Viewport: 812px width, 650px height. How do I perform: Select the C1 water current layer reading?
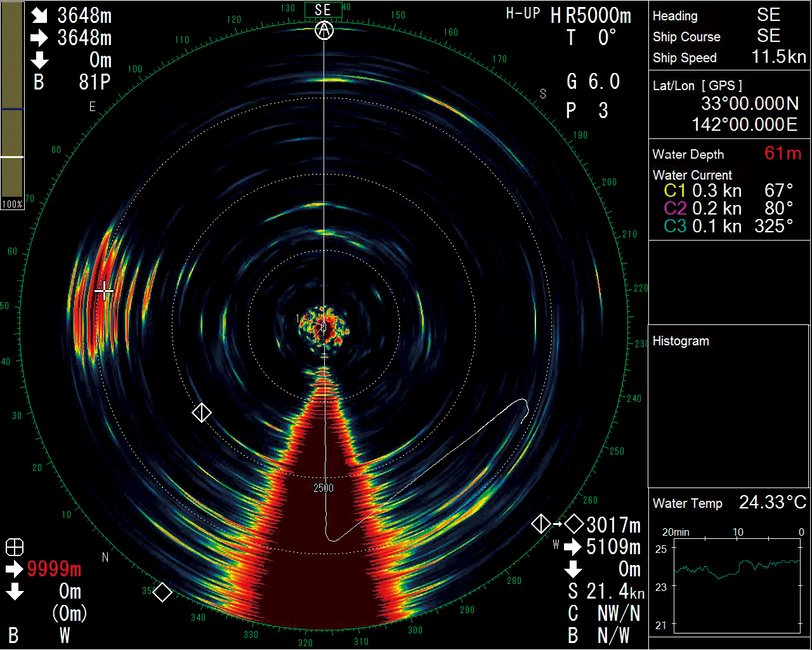pos(728,190)
